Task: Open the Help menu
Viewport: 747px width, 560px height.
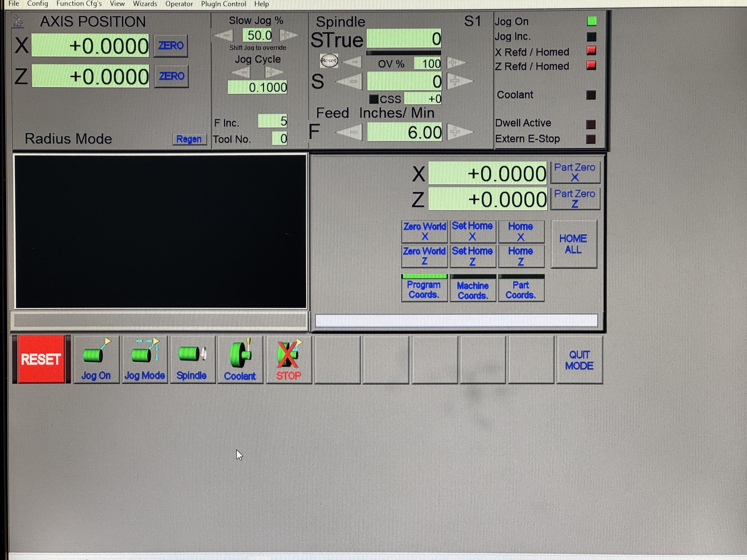Action: [x=262, y=4]
